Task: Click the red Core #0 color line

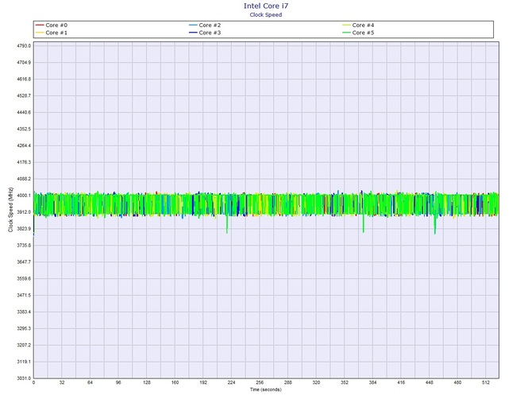Action: (40, 25)
